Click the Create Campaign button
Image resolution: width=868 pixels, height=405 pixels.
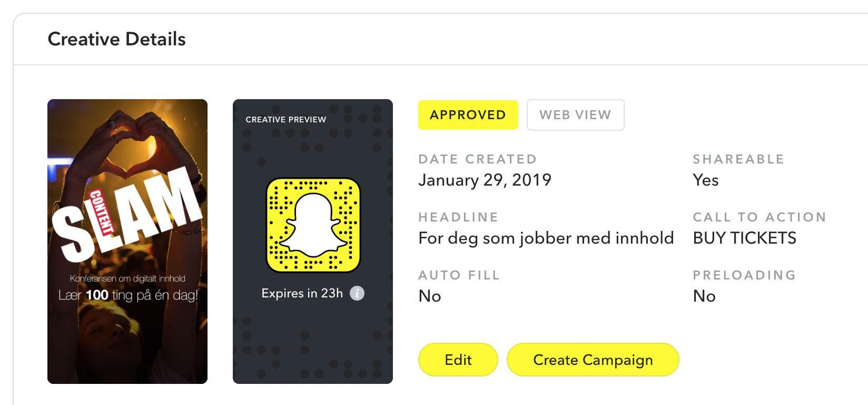[x=593, y=360]
